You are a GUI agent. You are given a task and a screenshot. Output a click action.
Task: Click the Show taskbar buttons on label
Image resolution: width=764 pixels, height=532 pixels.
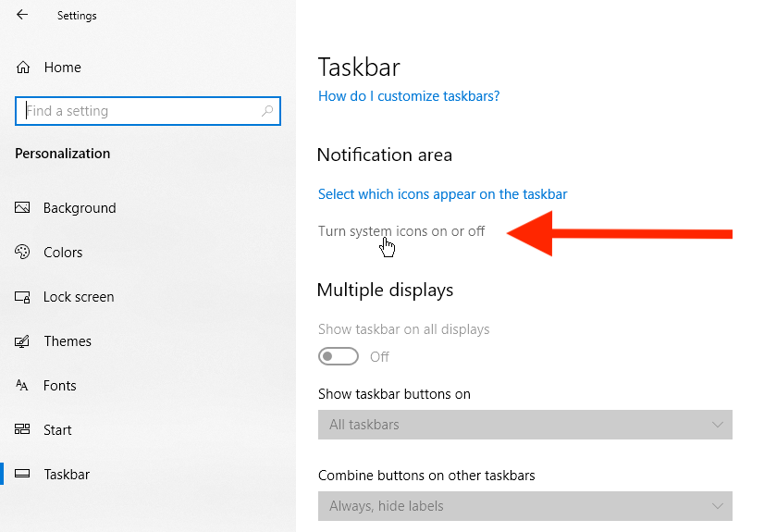click(394, 393)
